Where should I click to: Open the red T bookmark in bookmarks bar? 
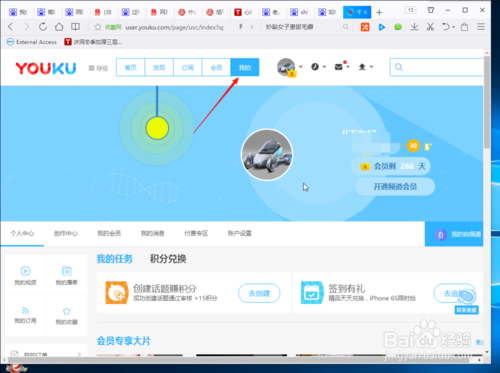tap(93, 42)
